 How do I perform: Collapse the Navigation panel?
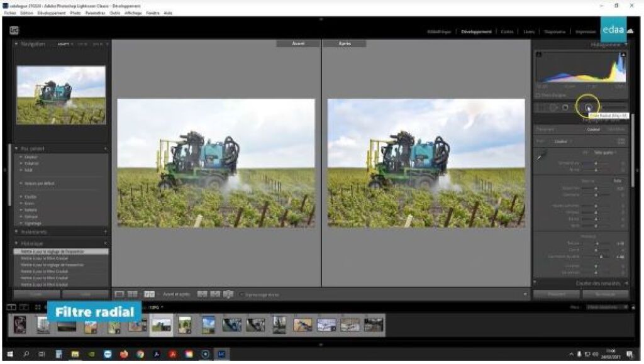(x=17, y=45)
